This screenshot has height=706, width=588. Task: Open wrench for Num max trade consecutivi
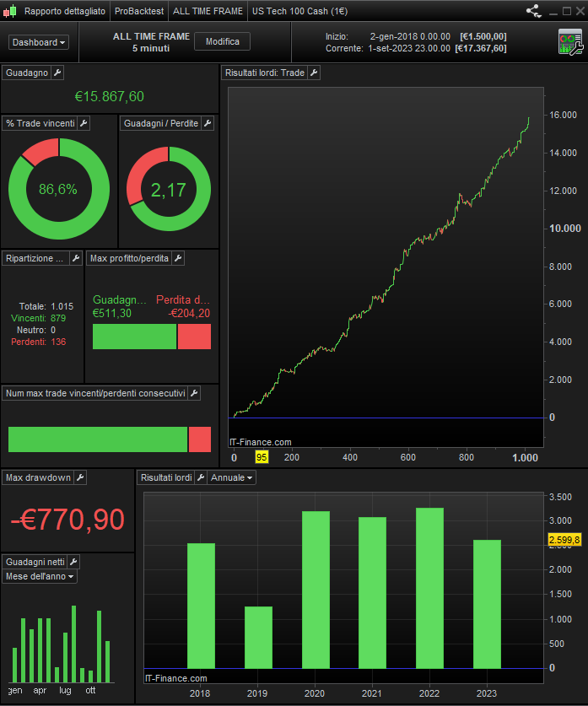pos(194,394)
